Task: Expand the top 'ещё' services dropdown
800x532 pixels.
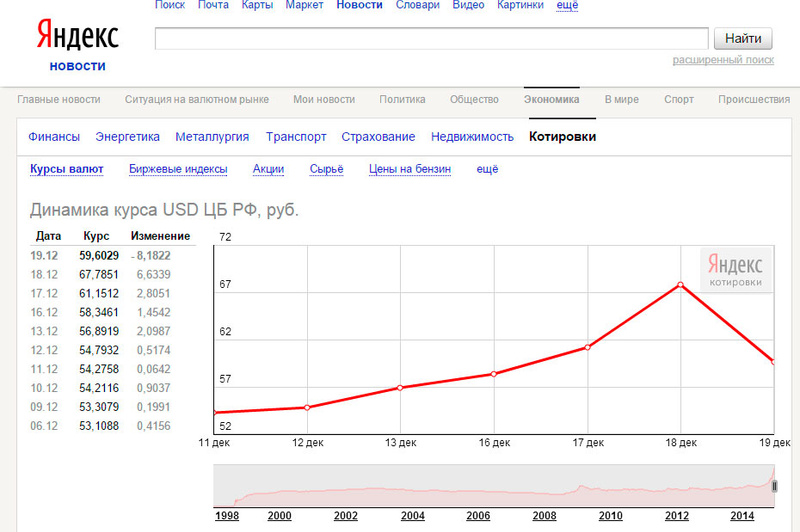Action: click(x=567, y=5)
